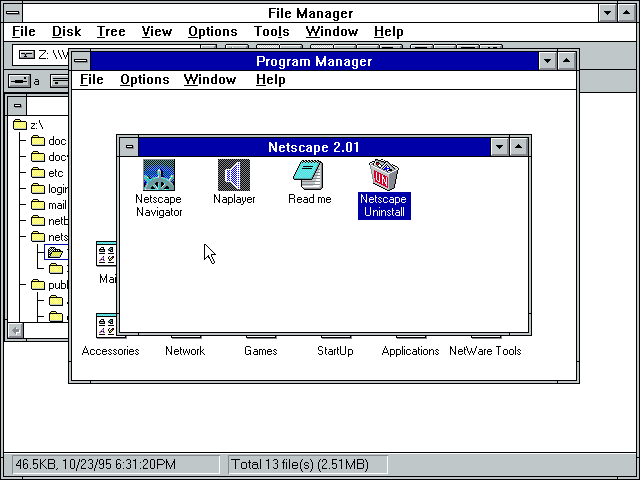Image resolution: width=640 pixels, height=480 pixels.
Task: Select the Network program group
Action: tap(185, 351)
